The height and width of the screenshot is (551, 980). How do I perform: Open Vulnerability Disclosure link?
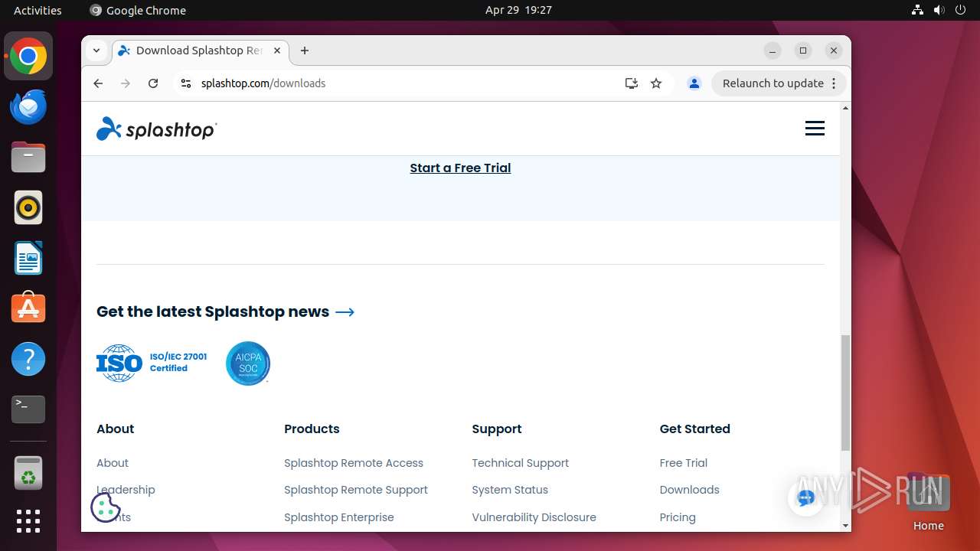(x=534, y=517)
